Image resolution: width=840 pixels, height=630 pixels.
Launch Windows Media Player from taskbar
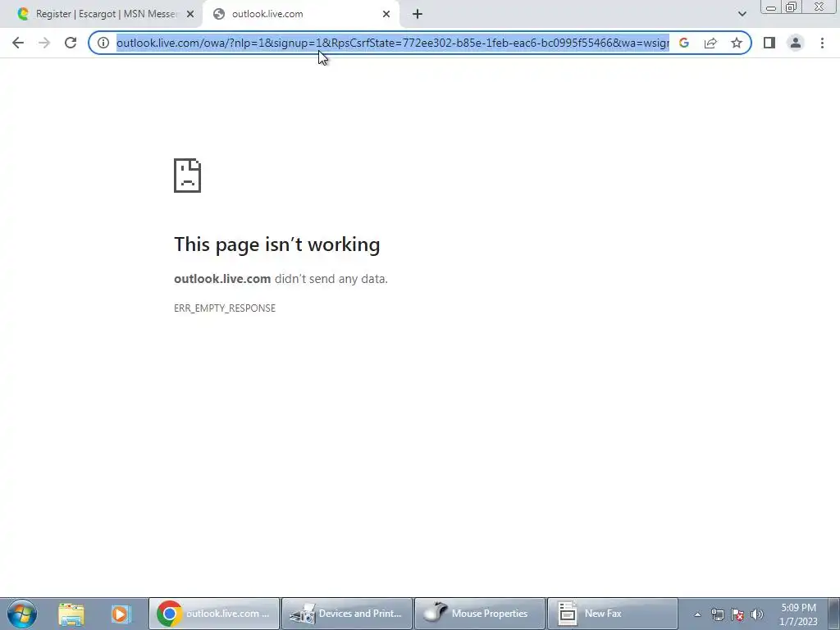(121, 614)
